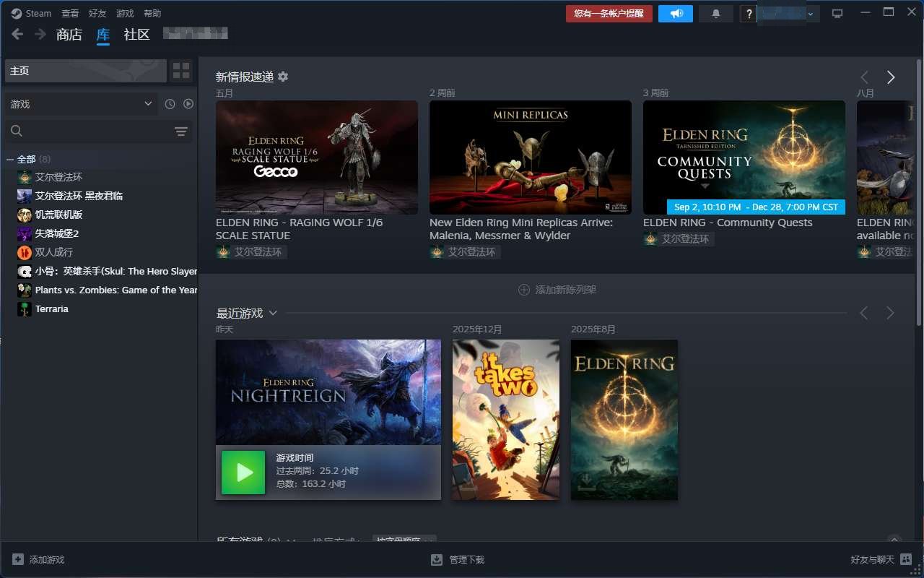Open the notifications bell icon
This screenshot has height=578, width=924.
pyautogui.click(x=716, y=14)
